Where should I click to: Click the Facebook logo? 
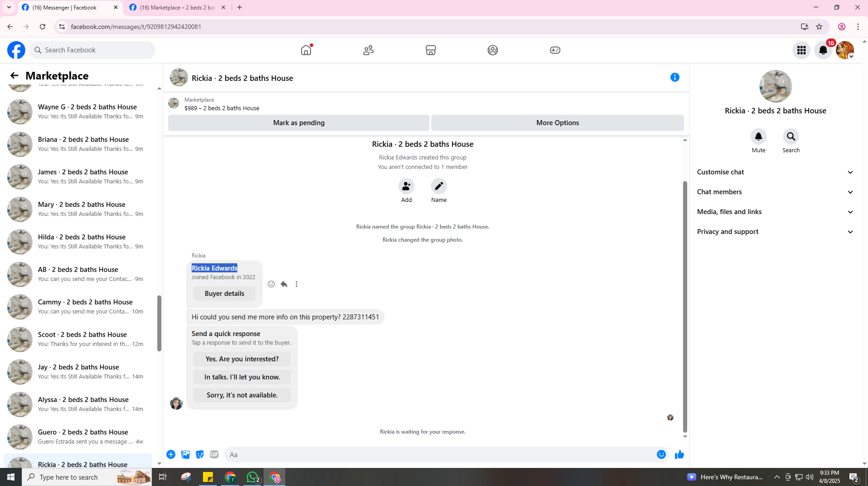(x=16, y=50)
